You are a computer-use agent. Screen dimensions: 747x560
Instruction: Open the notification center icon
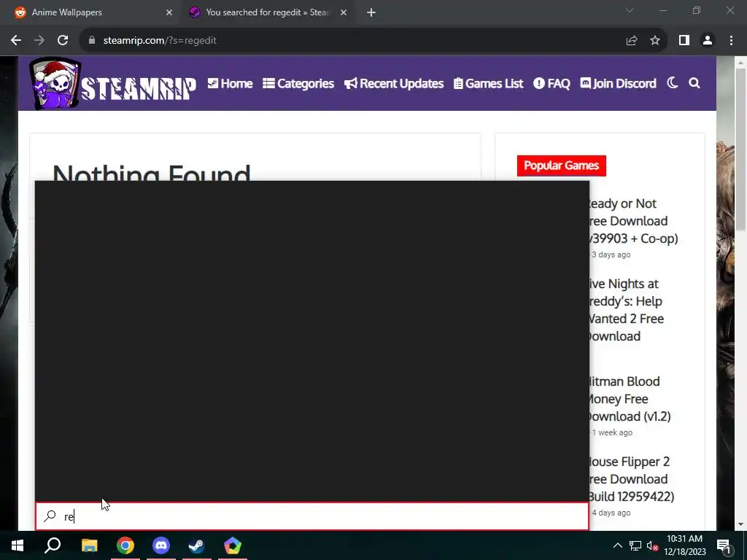(x=724, y=545)
